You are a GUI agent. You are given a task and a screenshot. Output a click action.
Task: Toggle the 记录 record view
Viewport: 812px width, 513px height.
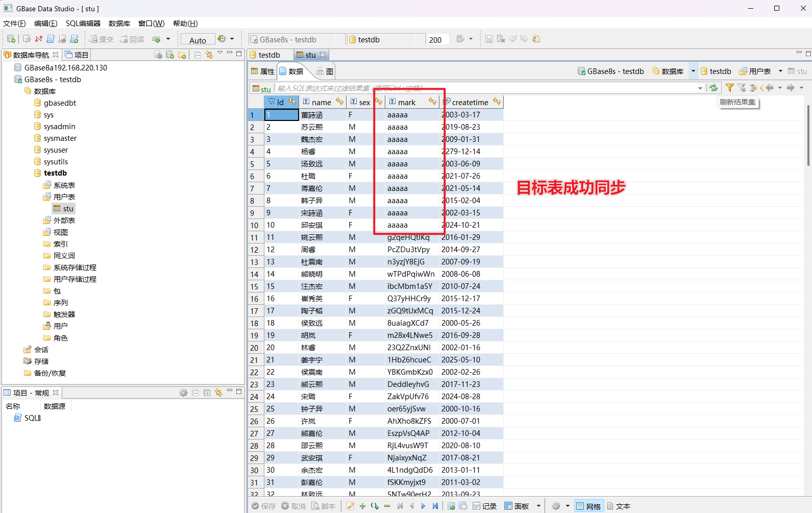point(485,506)
